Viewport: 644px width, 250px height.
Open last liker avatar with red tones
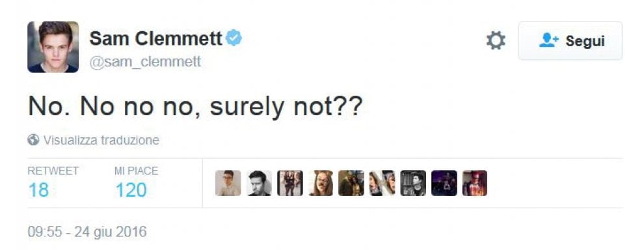[x=475, y=183]
